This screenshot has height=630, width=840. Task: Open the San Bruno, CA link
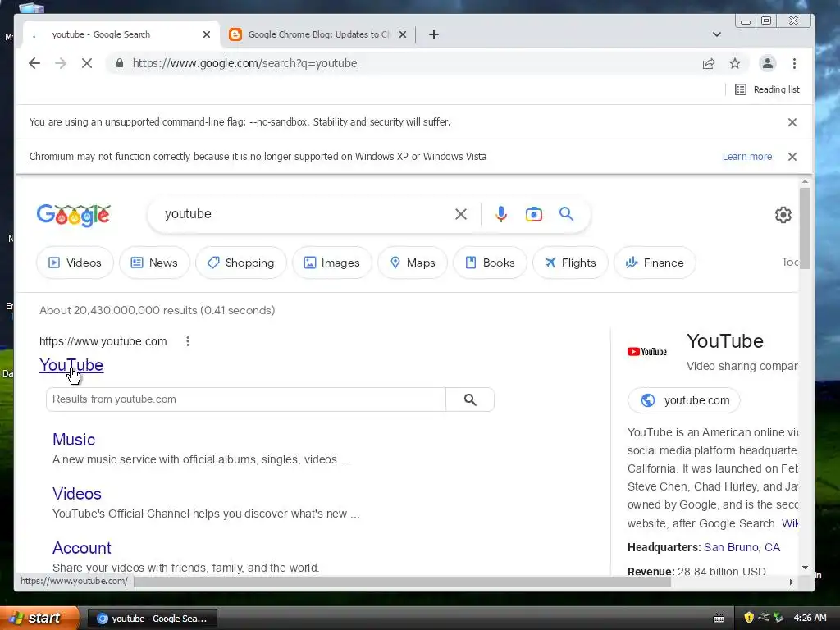pos(742,547)
